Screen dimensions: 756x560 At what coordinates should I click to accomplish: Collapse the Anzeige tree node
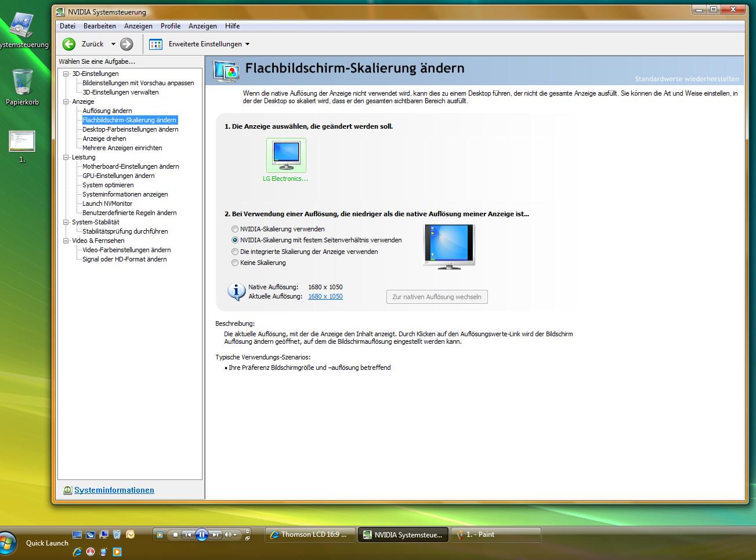tap(66, 101)
